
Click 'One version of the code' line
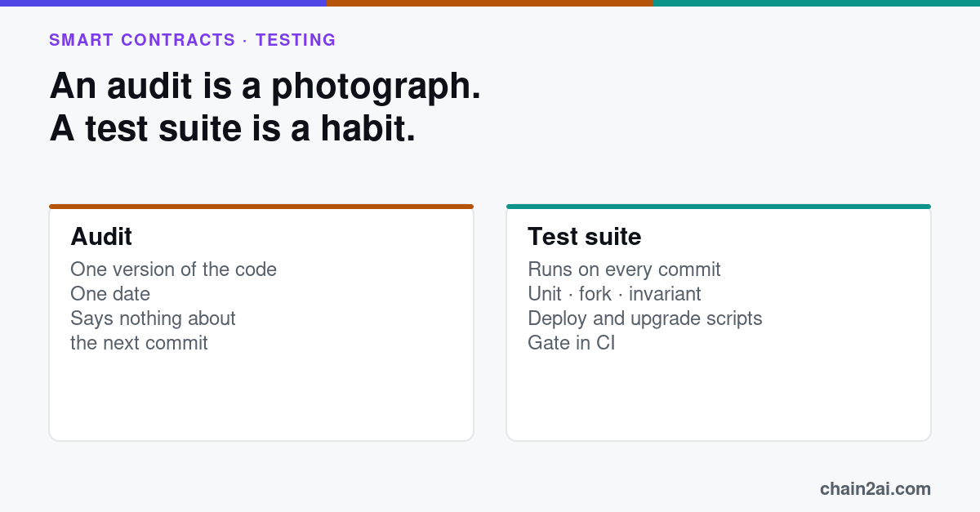click(173, 269)
